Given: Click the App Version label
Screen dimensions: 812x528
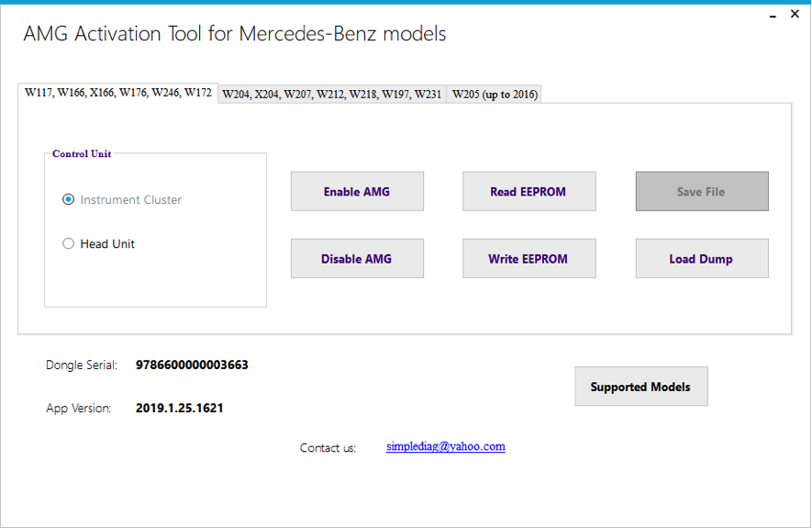Looking at the screenshot, I should (x=78, y=409).
